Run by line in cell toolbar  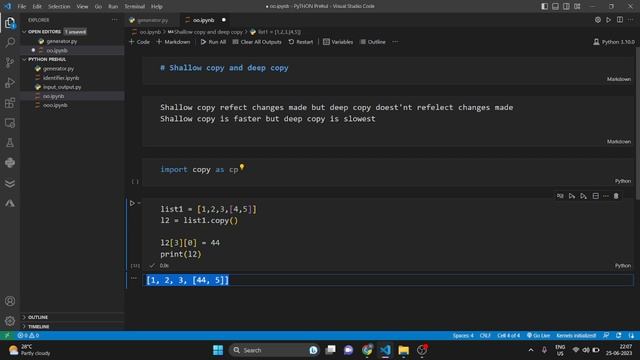coord(560,196)
